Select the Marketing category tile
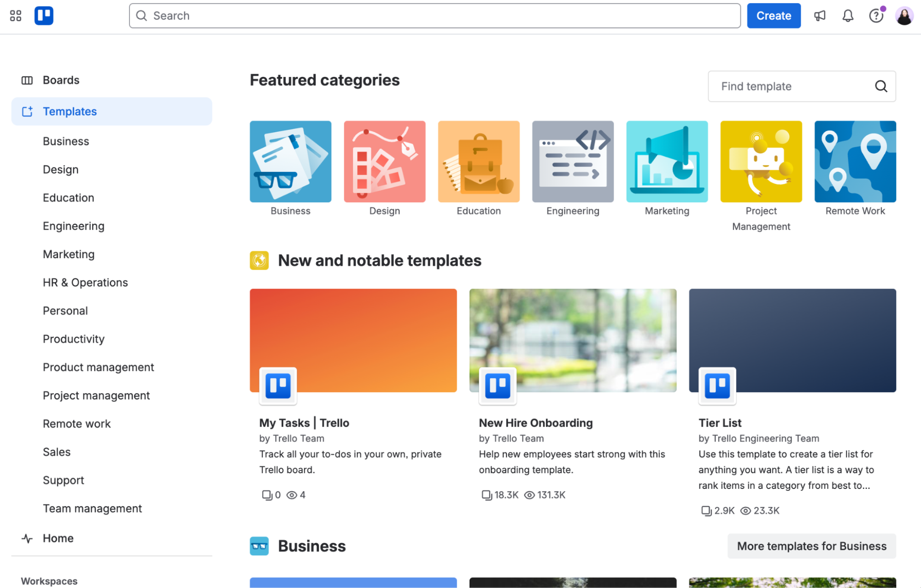Viewport: 921px width, 588px height. coord(667,161)
